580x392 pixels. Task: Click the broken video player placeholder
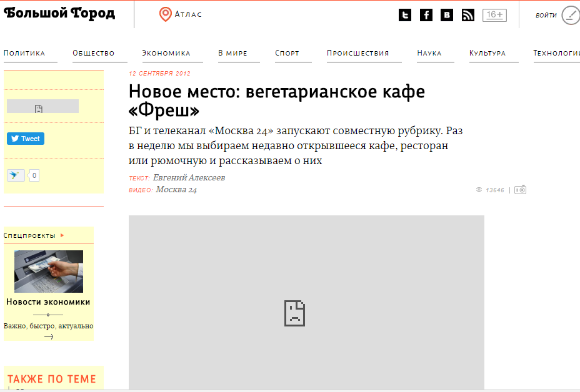[306, 302]
